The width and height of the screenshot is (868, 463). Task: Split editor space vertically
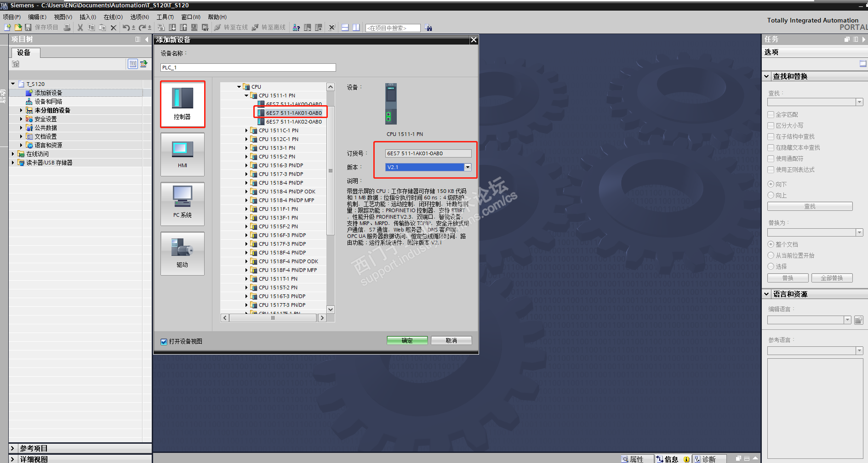tap(356, 28)
